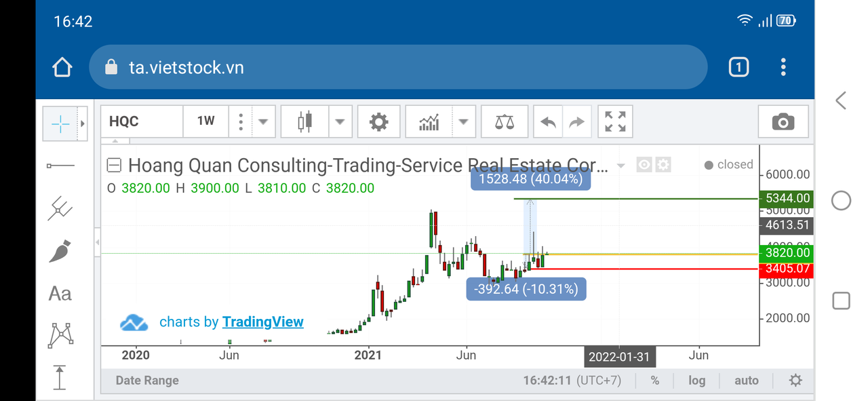Tap the ta.vietstock.vn address bar
The width and height of the screenshot is (868, 401).
[x=398, y=67]
